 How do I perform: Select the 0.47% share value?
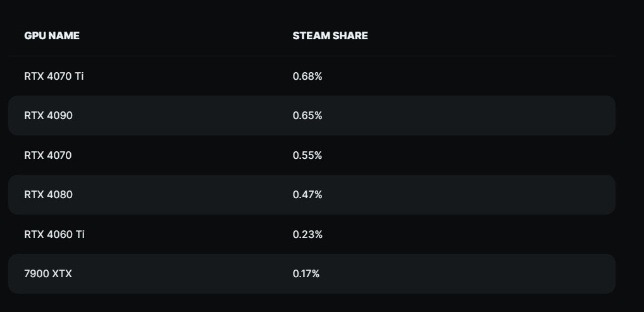click(x=307, y=195)
